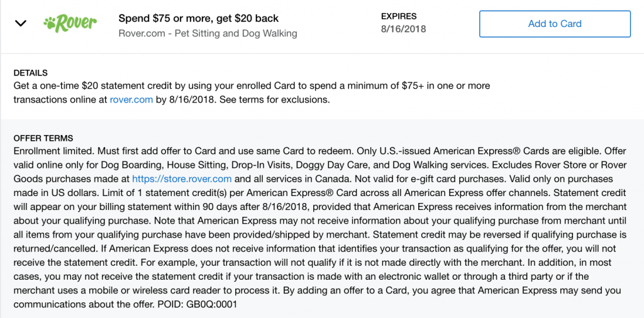The image size is (644, 318).
Task: Follow the https://store.rover.com link
Action: [182, 178]
